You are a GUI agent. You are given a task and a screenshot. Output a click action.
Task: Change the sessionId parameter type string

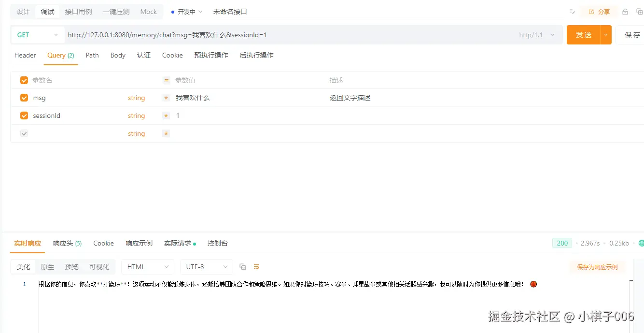coord(136,116)
